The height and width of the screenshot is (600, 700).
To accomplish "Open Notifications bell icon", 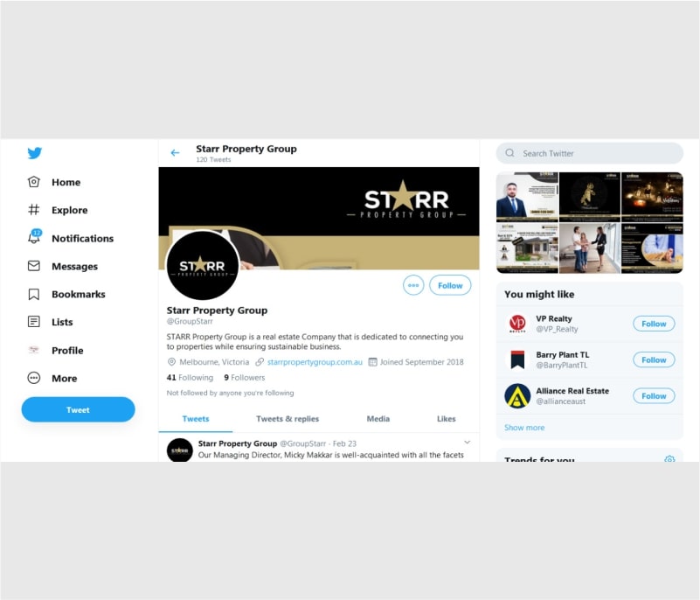I will click(34, 237).
